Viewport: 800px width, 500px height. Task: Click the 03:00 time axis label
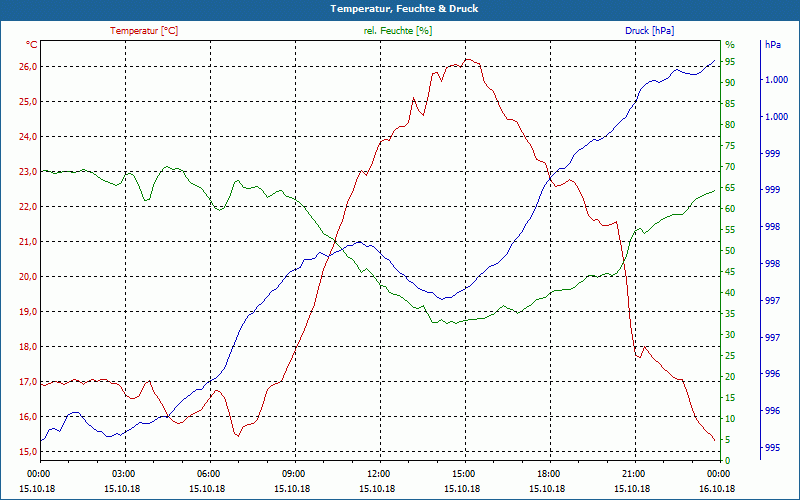pos(123,474)
